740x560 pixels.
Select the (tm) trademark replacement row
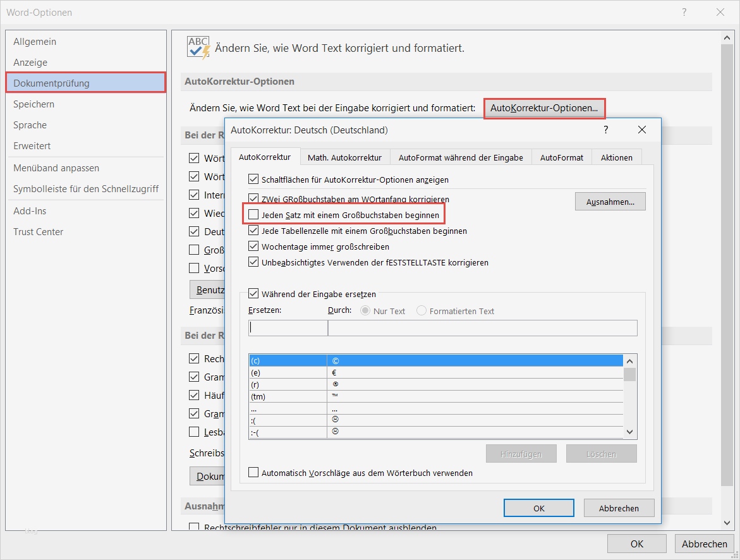tap(436, 396)
